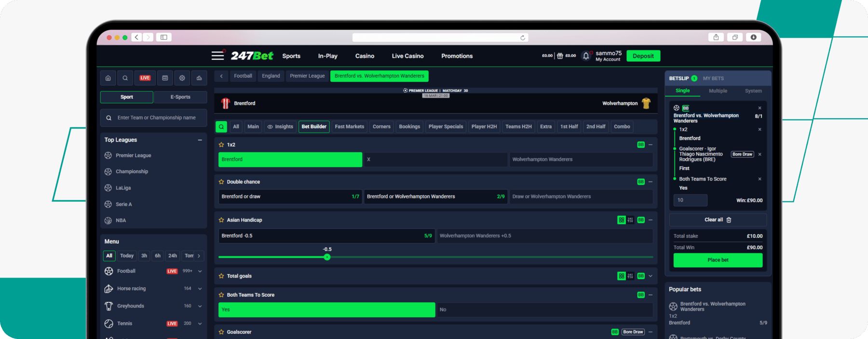Open the sidebar settings gear icon
Screen dimensions: 868x339
(x=182, y=78)
